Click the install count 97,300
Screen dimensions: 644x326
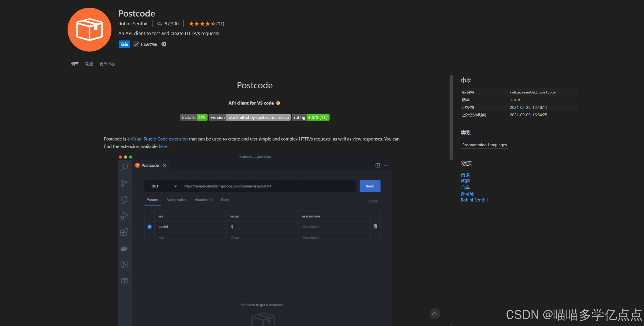pos(172,24)
